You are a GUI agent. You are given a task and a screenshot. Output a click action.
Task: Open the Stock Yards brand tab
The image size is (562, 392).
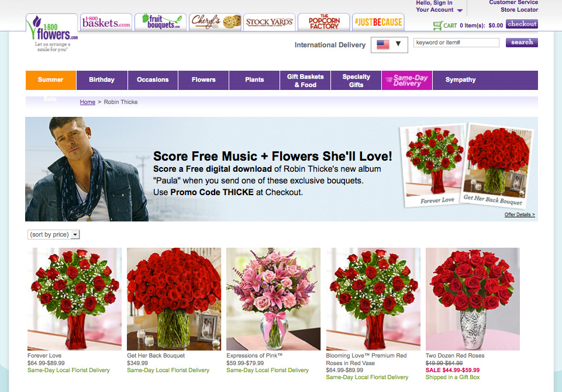270,22
